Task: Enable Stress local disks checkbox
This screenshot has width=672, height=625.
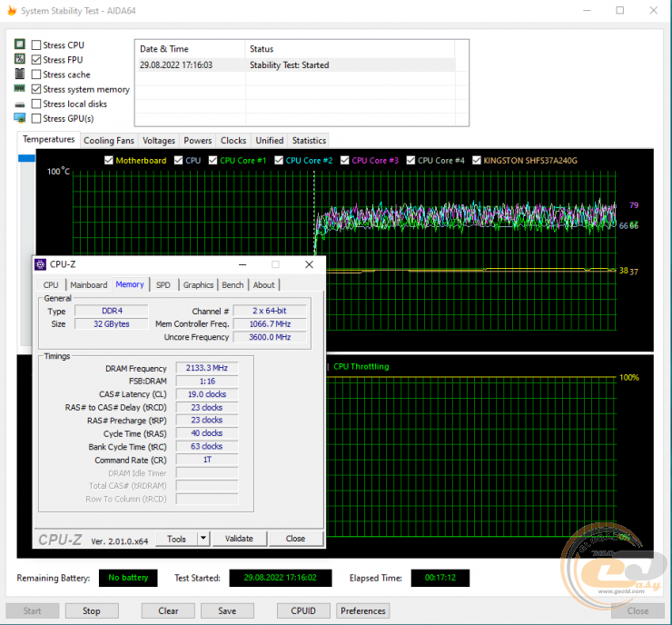Action: (36, 104)
